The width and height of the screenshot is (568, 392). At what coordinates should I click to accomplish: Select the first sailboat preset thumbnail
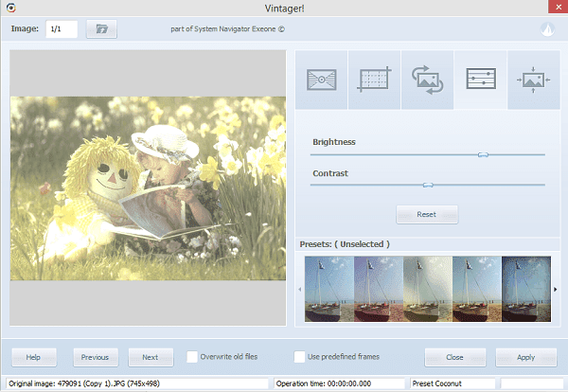point(329,289)
